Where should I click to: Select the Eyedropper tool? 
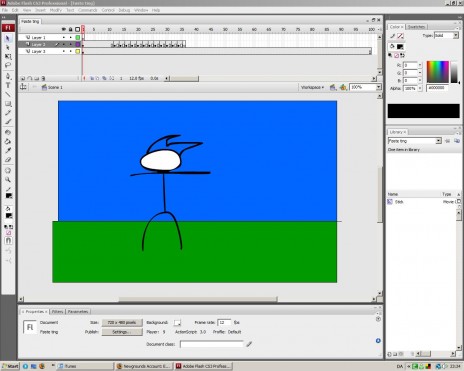(x=8, y=150)
